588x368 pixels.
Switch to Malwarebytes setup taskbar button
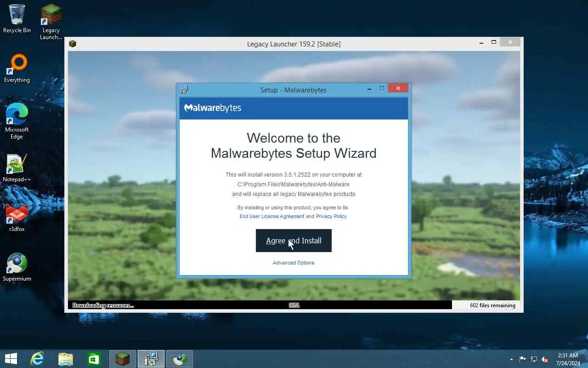tap(151, 359)
